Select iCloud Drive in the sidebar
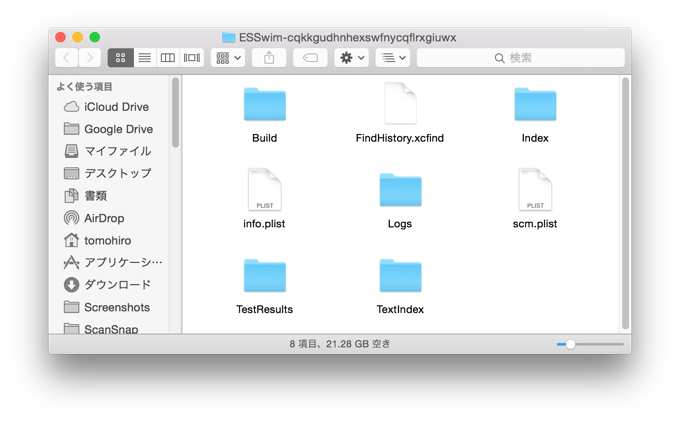Viewport: 680px width, 423px height. pos(107,107)
